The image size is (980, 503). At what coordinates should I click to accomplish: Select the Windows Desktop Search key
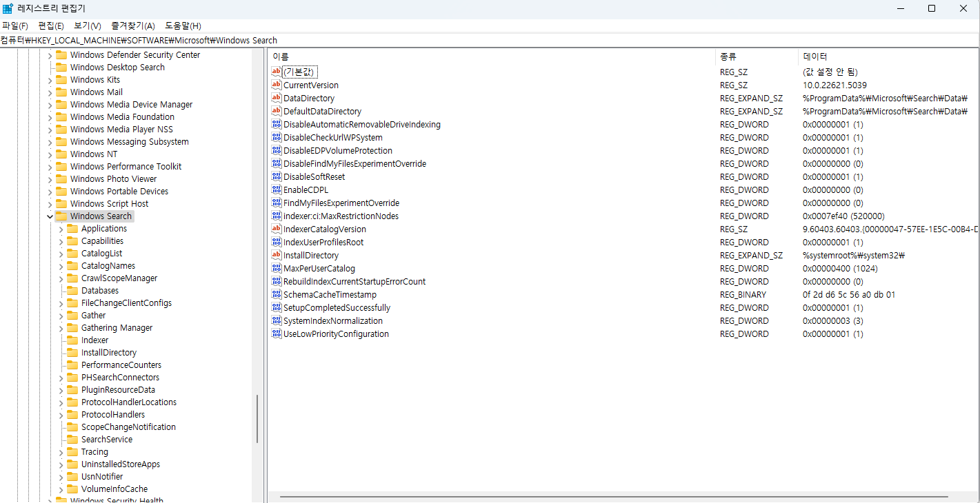pyautogui.click(x=117, y=67)
